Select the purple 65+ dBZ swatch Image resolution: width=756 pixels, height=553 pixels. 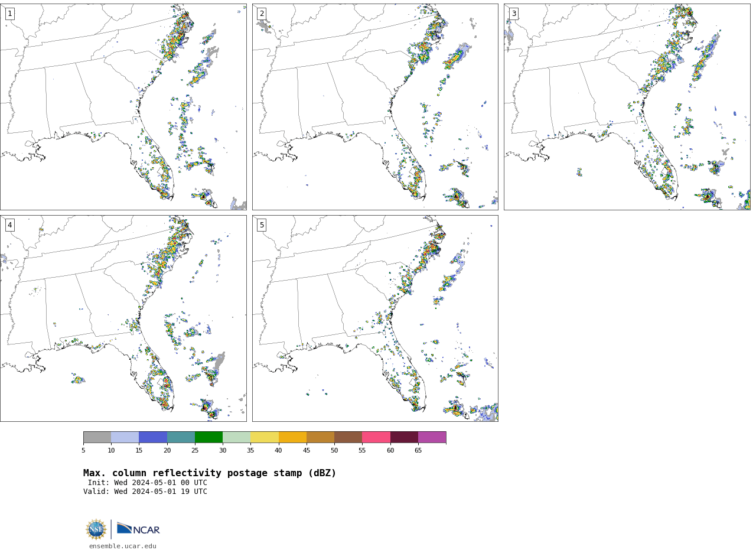432,437
